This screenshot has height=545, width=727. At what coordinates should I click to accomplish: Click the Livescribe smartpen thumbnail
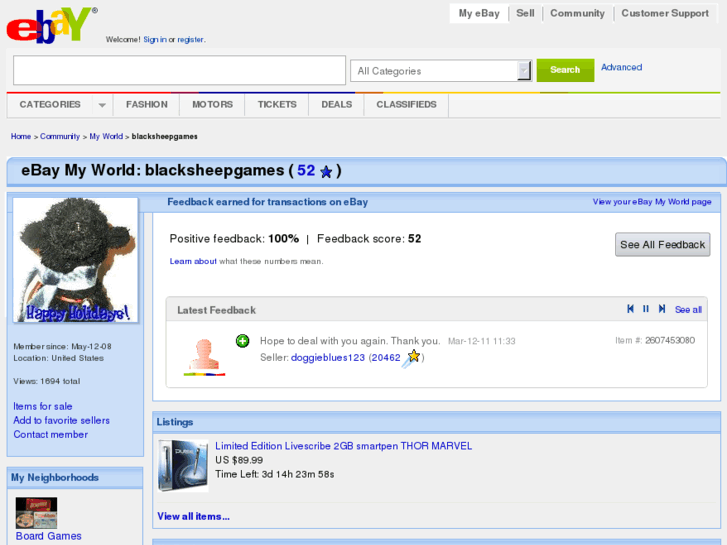click(x=183, y=466)
